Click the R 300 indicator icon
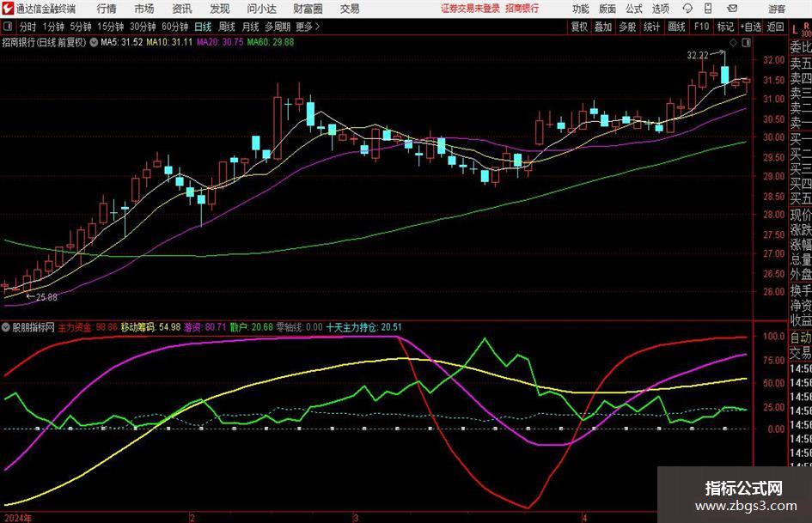The width and height of the screenshot is (812, 523). 806,30
